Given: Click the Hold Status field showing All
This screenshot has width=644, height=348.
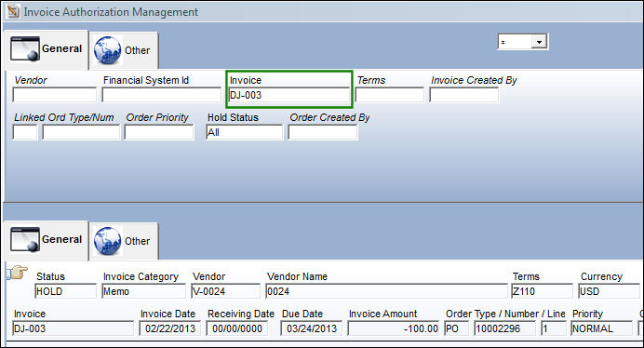Looking at the screenshot, I should 245,132.
